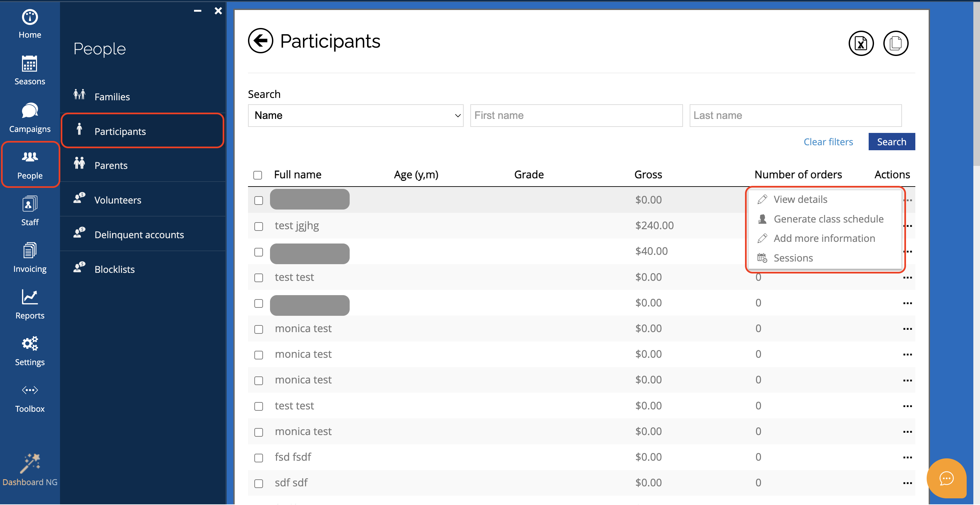Click the Clear filters link
980x505 pixels.
(x=828, y=142)
